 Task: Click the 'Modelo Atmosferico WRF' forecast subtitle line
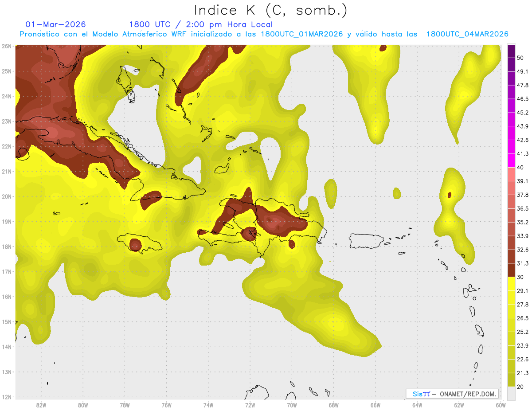(264, 34)
